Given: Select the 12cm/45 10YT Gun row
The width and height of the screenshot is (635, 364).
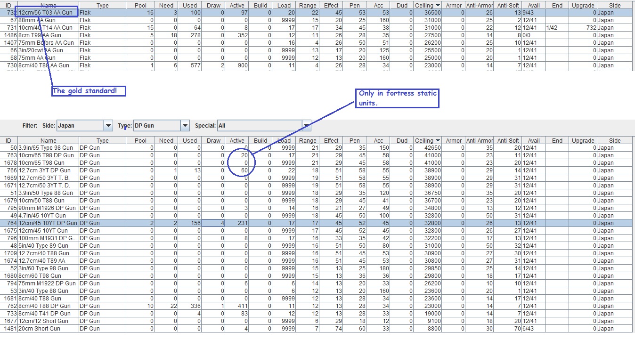Looking at the screenshot, I should coord(316,231).
